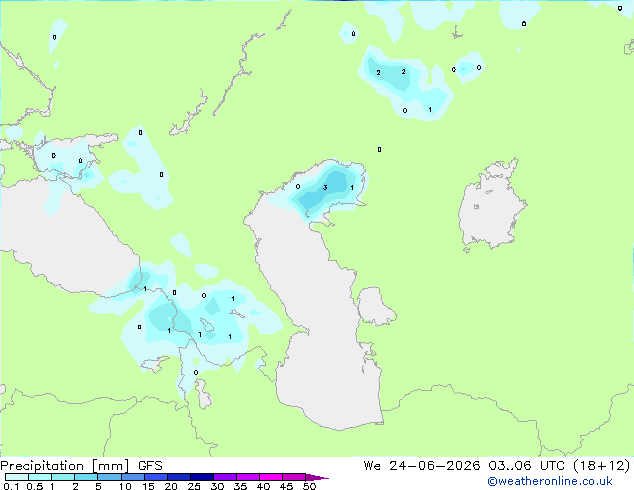Pick the 10–15 mm legend color swatch
This screenshot has height=490, width=634.
point(133,477)
